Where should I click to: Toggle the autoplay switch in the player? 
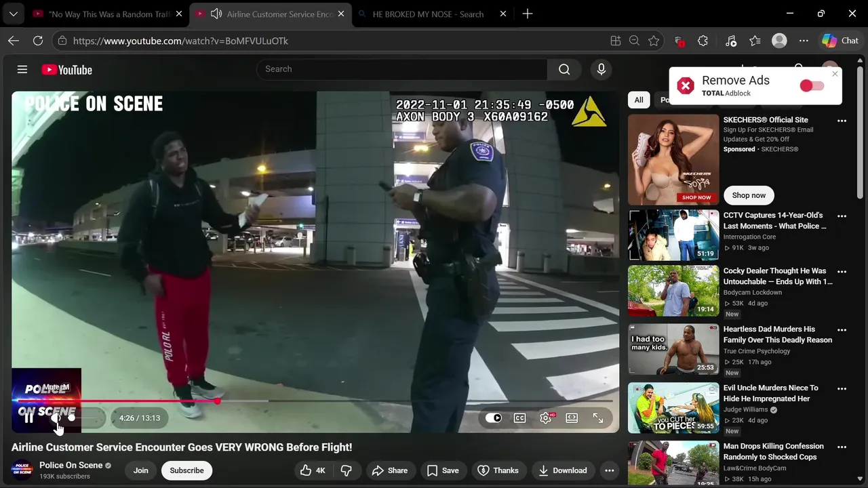(494, 418)
